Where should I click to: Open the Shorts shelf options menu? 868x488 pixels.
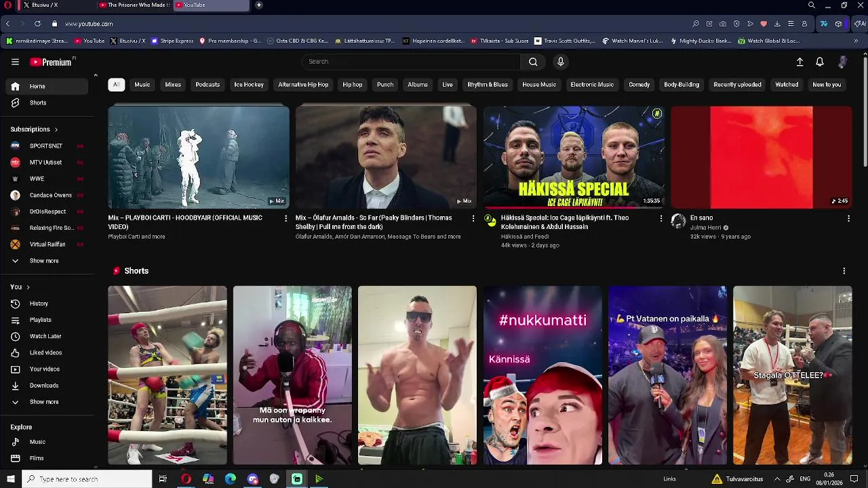click(844, 270)
